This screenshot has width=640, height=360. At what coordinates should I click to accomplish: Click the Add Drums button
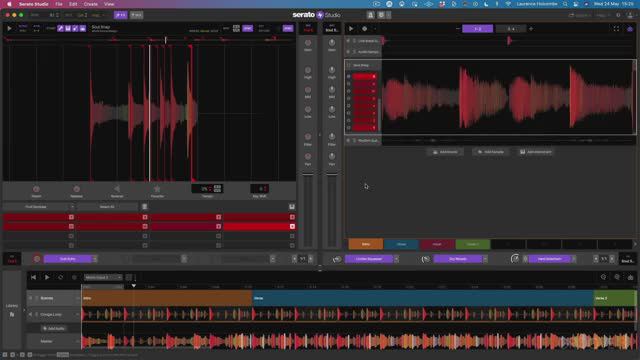[445, 152]
